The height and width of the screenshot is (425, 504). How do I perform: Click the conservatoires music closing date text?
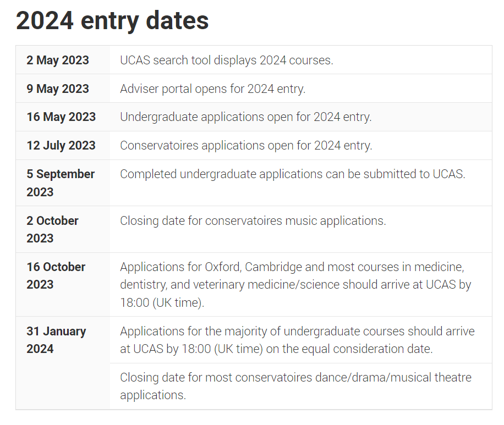click(x=253, y=221)
